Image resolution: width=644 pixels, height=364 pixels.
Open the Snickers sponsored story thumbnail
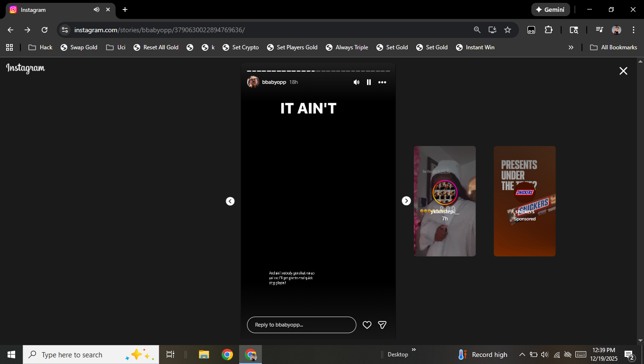pyautogui.click(x=524, y=201)
